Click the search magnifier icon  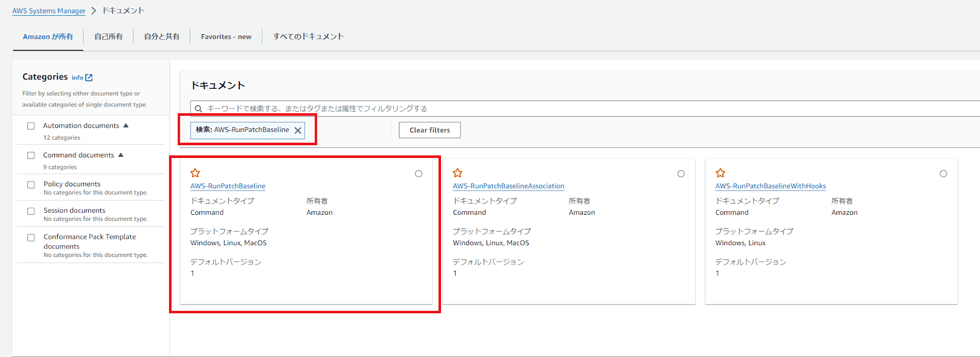click(x=198, y=109)
